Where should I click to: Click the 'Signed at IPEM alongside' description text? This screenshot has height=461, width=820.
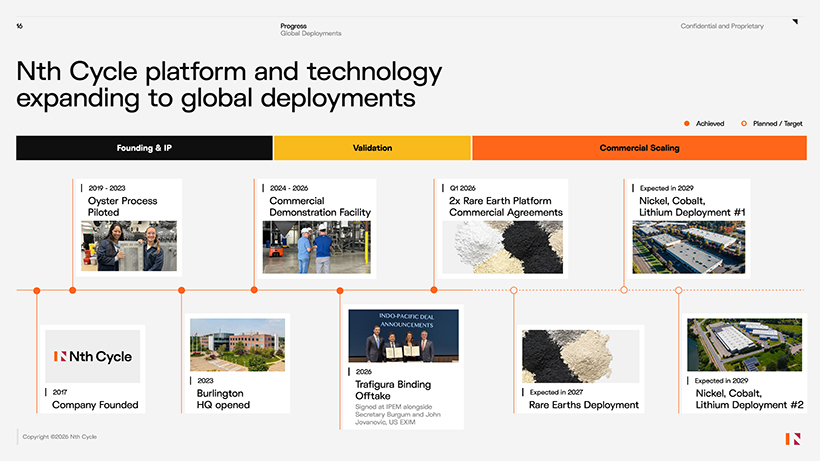[x=397, y=414]
